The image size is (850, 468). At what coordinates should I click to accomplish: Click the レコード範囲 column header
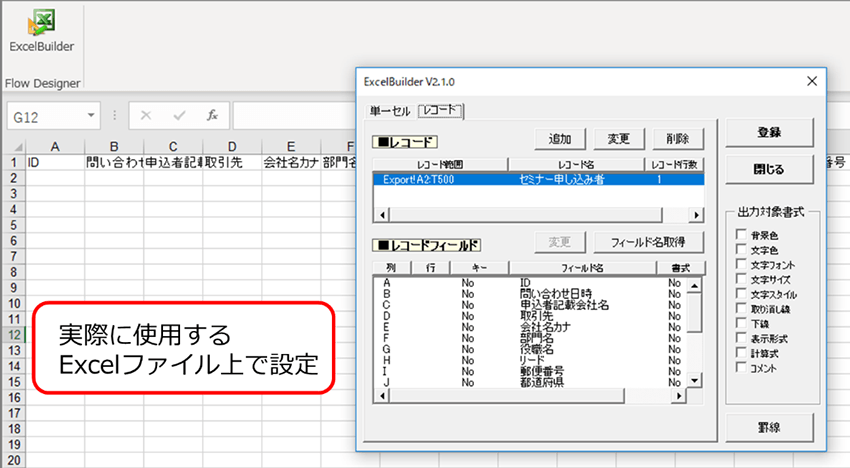[x=440, y=164]
